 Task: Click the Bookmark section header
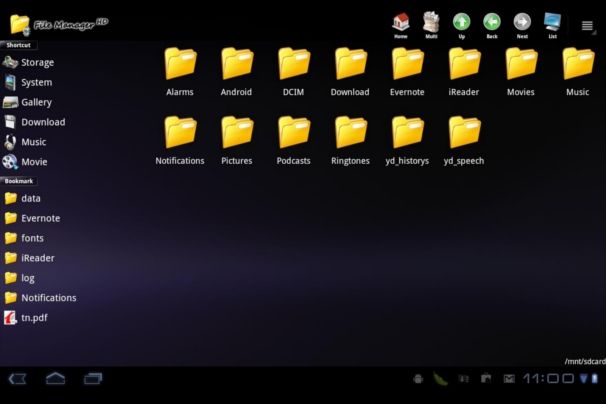[19, 181]
